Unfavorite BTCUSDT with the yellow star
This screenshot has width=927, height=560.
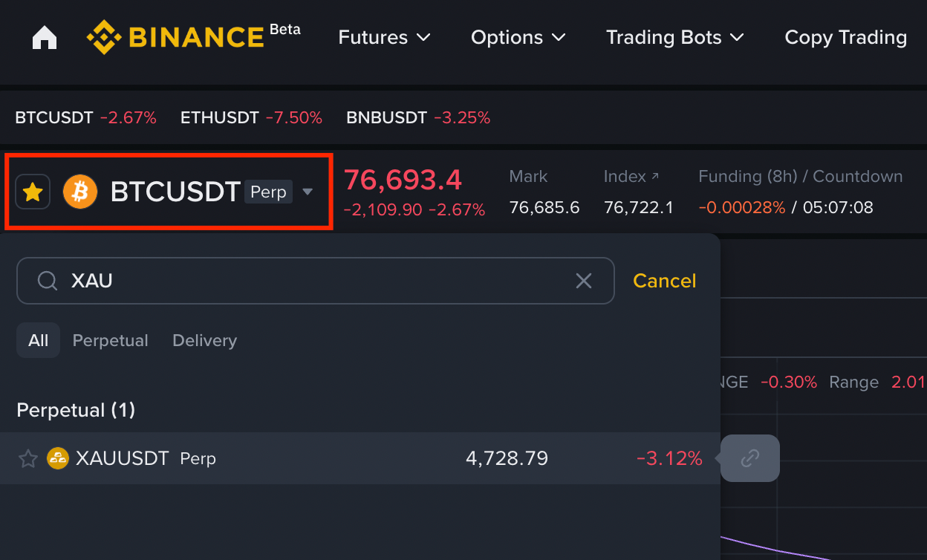(x=33, y=192)
